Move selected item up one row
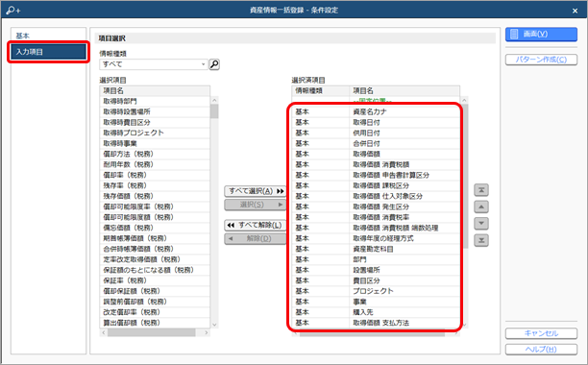 481,207
